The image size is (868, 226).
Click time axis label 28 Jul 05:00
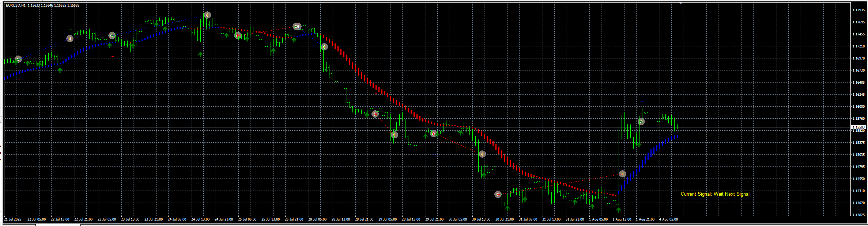pos(317,219)
